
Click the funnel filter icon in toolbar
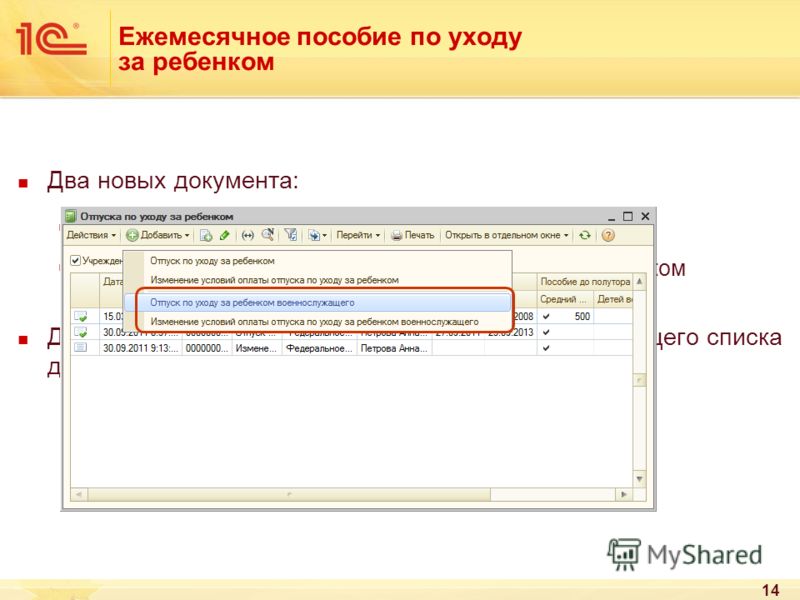point(291,235)
